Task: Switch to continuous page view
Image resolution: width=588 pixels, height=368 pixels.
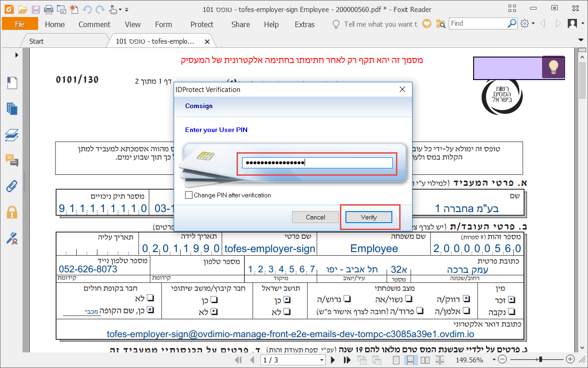Action: [411, 360]
